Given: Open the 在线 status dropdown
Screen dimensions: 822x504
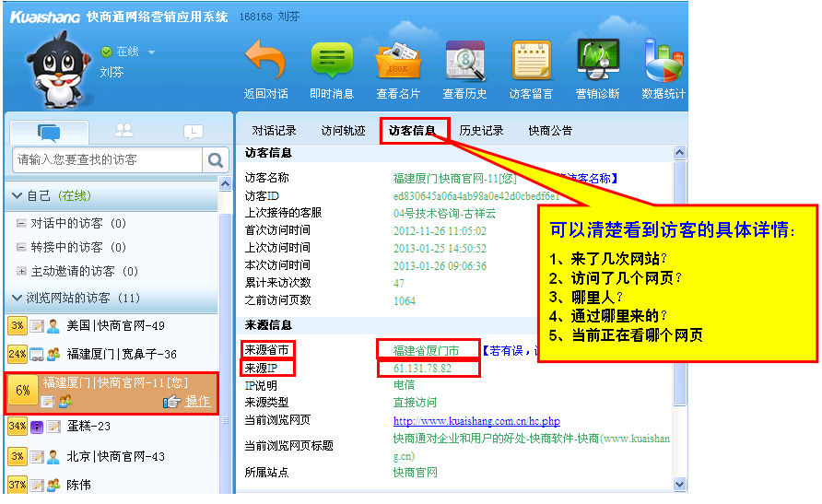Looking at the screenshot, I should click(151, 53).
